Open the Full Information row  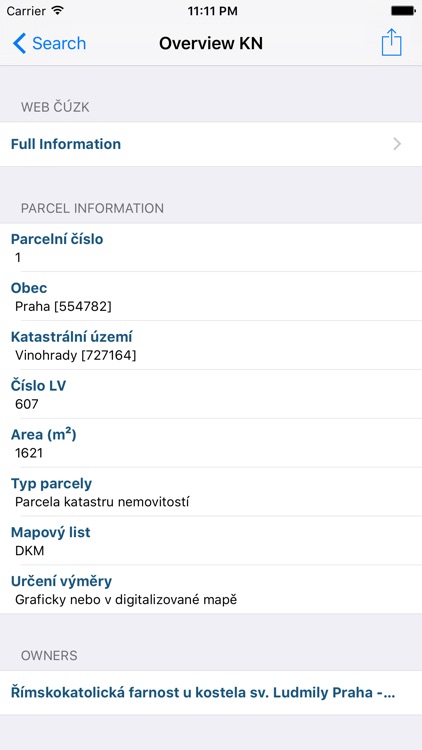pos(211,144)
